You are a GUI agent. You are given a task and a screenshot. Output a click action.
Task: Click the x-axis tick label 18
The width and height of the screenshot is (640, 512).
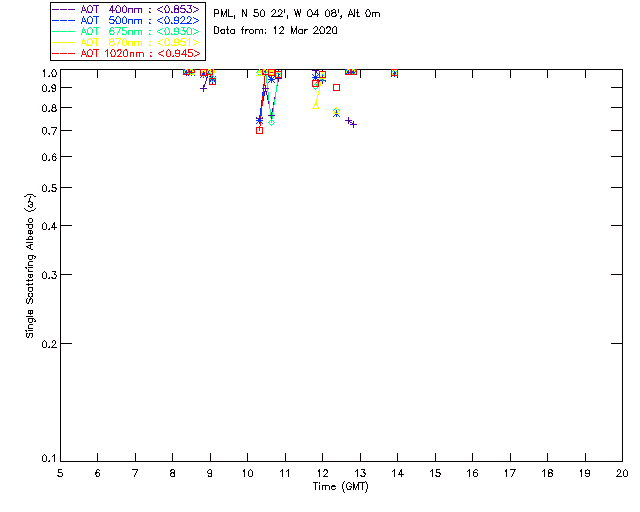(x=547, y=474)
